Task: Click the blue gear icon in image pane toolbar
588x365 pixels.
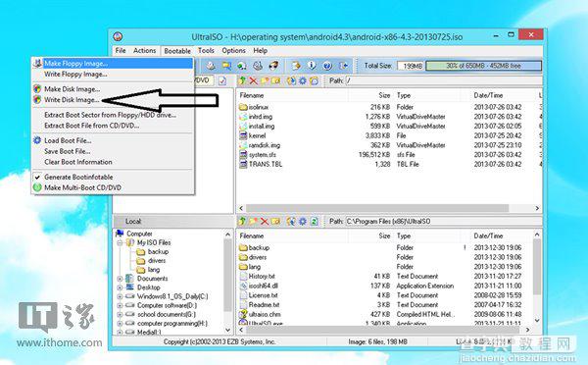Action: 302,80
